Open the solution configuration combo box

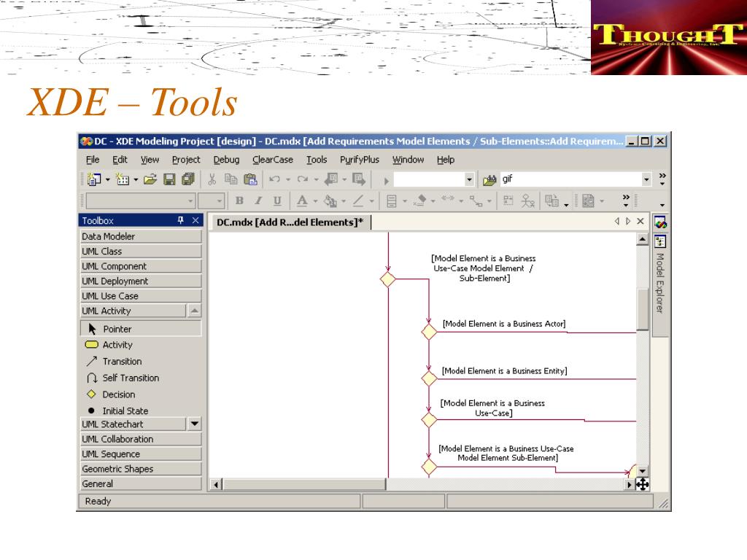pyautogui.click(x=434, y=179)
